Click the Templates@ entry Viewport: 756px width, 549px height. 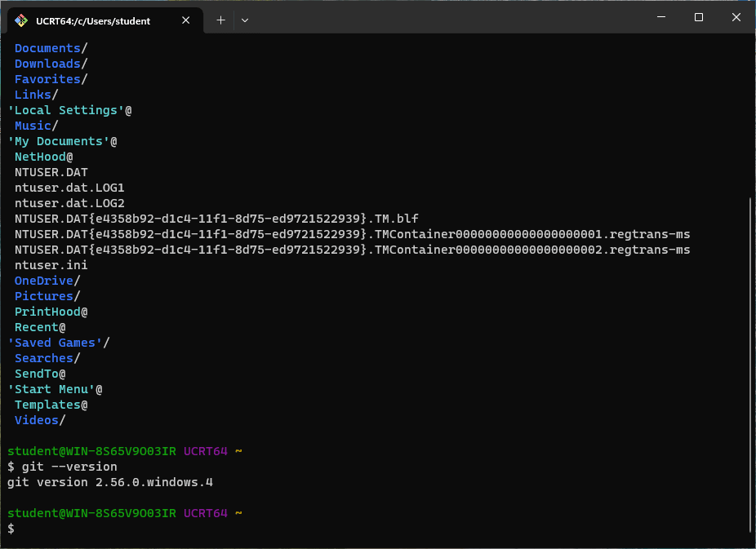[x=51, y=405]
